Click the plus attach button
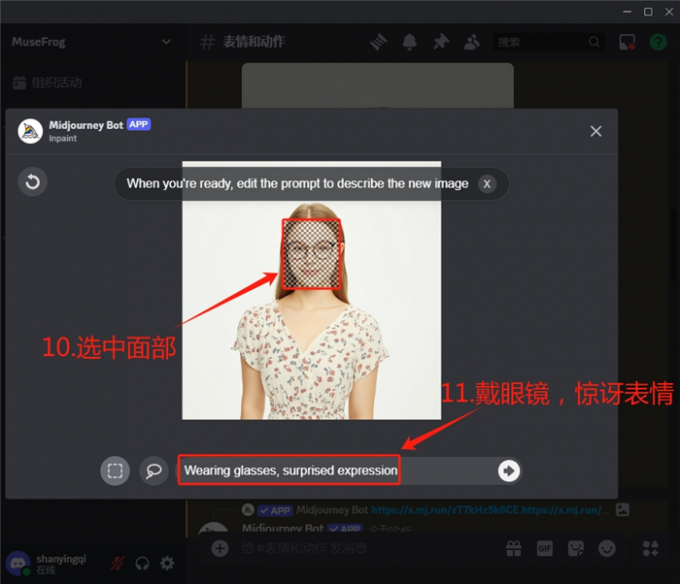Viewport: 680px width, 584px height. pyautogui.click(x=220, y=548)
